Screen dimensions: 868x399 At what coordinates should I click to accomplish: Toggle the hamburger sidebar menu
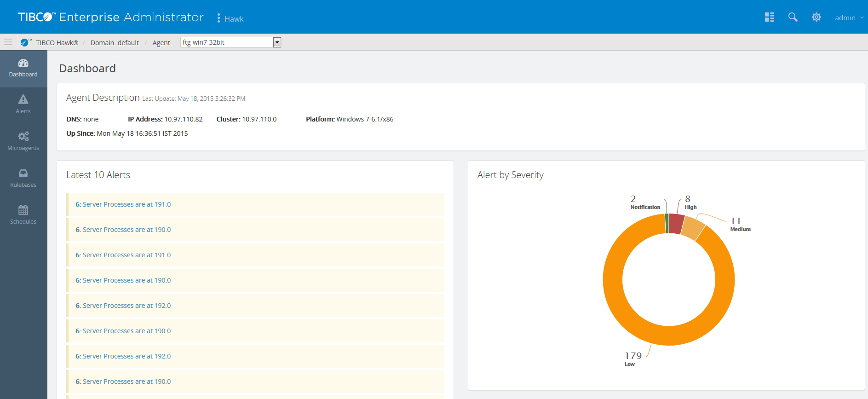click(8, 42)
